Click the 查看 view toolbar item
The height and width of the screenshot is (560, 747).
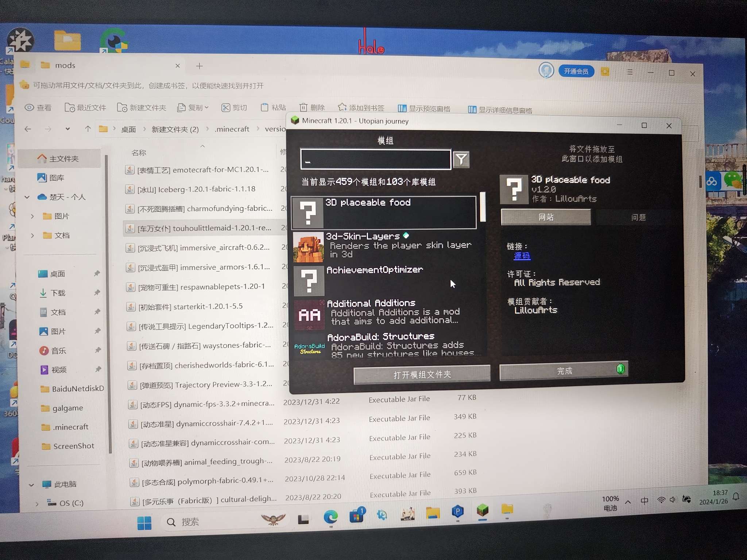[x=38, y=108]
